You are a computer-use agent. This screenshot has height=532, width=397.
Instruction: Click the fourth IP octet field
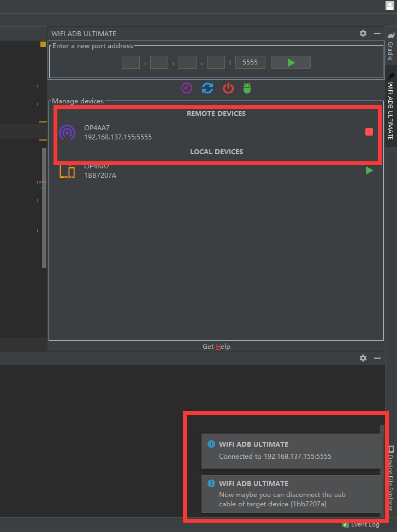(216, 62)
